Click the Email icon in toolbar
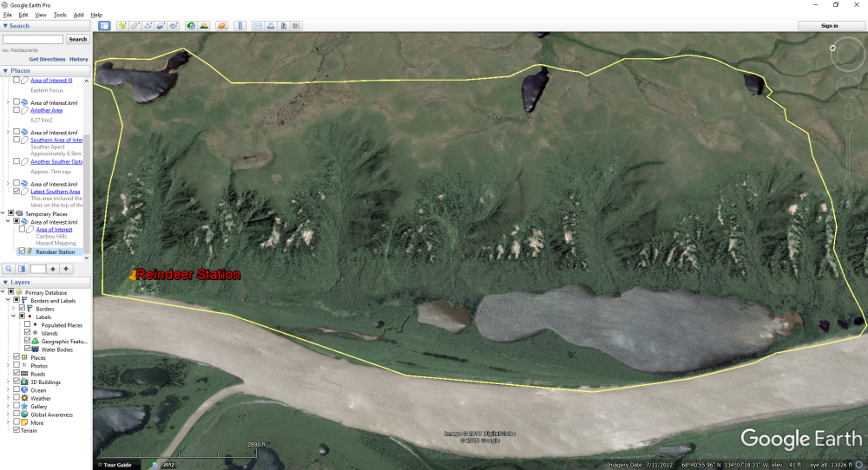868x470 pixels. 258,25
